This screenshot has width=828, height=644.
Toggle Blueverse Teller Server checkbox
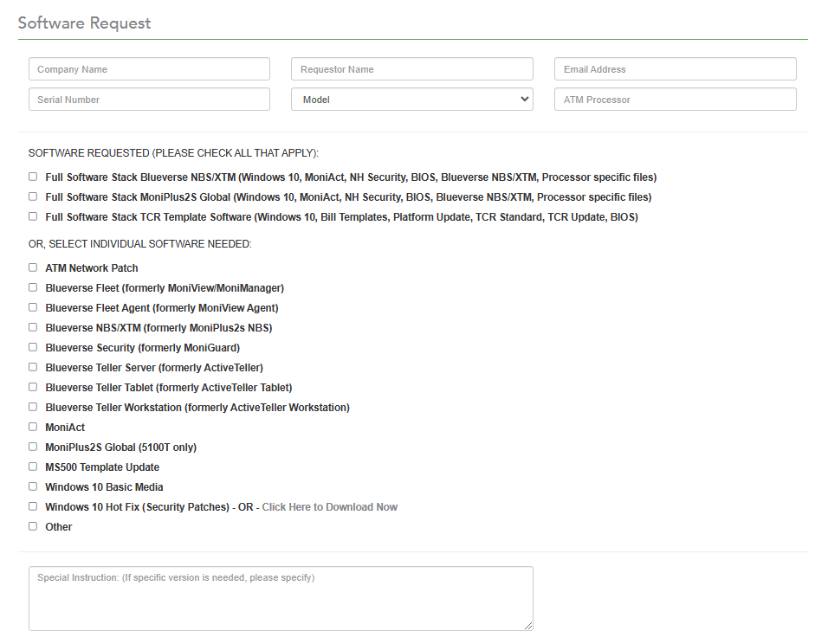point(33,367)
